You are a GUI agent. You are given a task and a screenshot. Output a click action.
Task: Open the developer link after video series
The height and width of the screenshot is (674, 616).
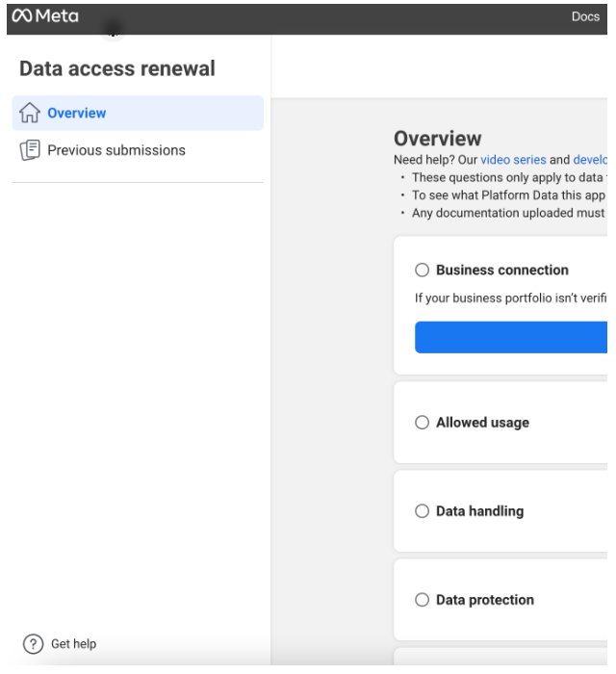point(590,160)
